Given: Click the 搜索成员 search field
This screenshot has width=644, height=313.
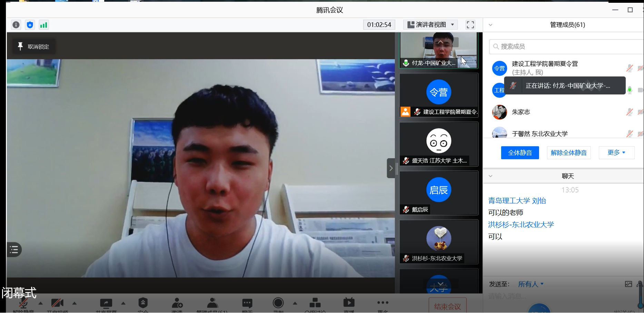Looking at the screenshot, I should 566,47.
